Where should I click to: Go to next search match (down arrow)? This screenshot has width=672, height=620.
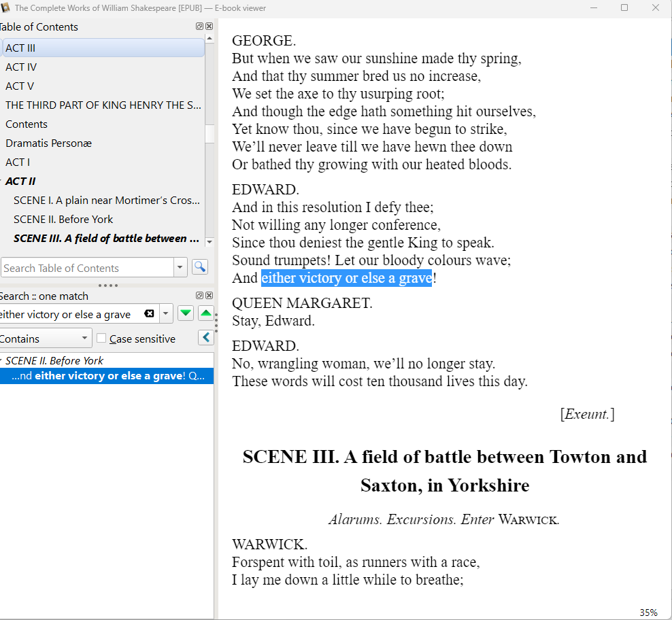[186, 313]
